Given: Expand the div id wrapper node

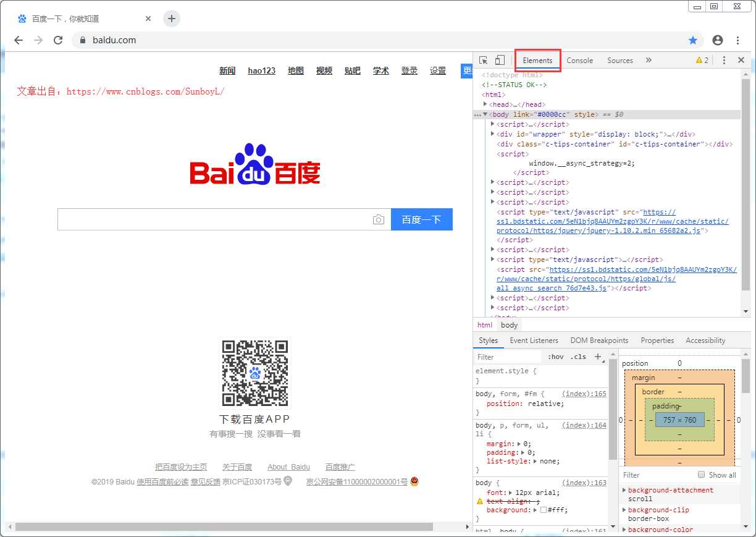Looking at the screenshot, I should pos(493,134).
